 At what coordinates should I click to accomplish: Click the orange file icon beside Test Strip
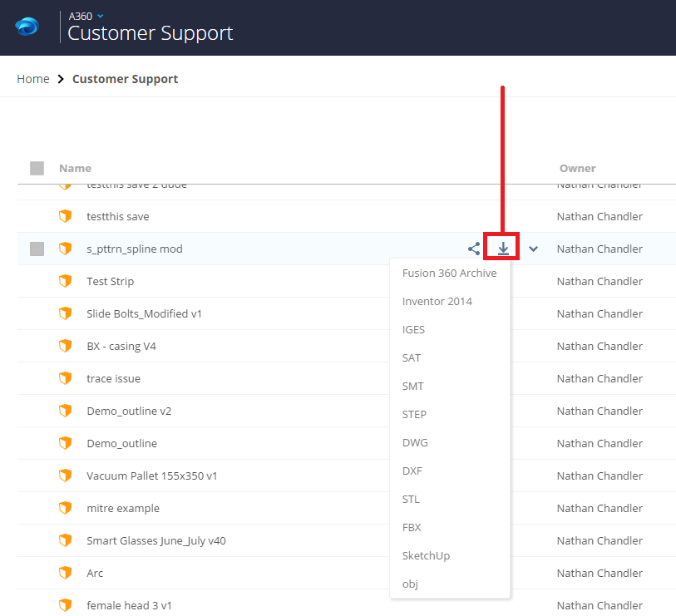coord(65,281)
